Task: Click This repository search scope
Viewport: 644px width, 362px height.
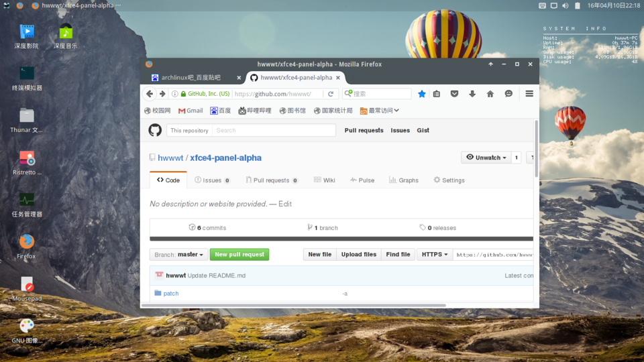Action: tap(189, 131)
